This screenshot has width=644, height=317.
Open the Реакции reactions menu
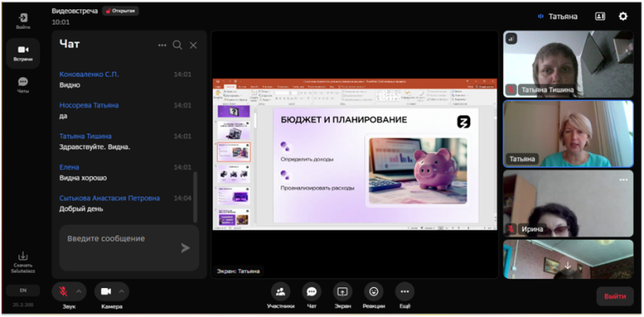[x=374, y=292]
